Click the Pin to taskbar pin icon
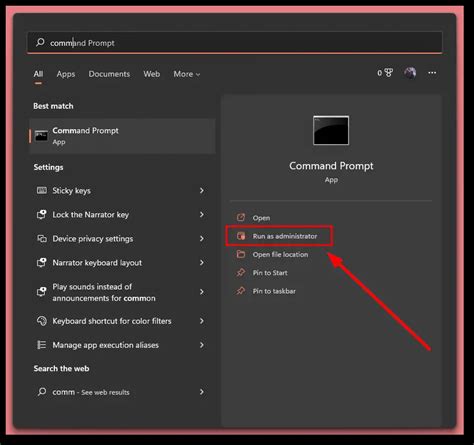Image resolution: width=474 pixels, height=445 pixels. [x=241, y=291]
